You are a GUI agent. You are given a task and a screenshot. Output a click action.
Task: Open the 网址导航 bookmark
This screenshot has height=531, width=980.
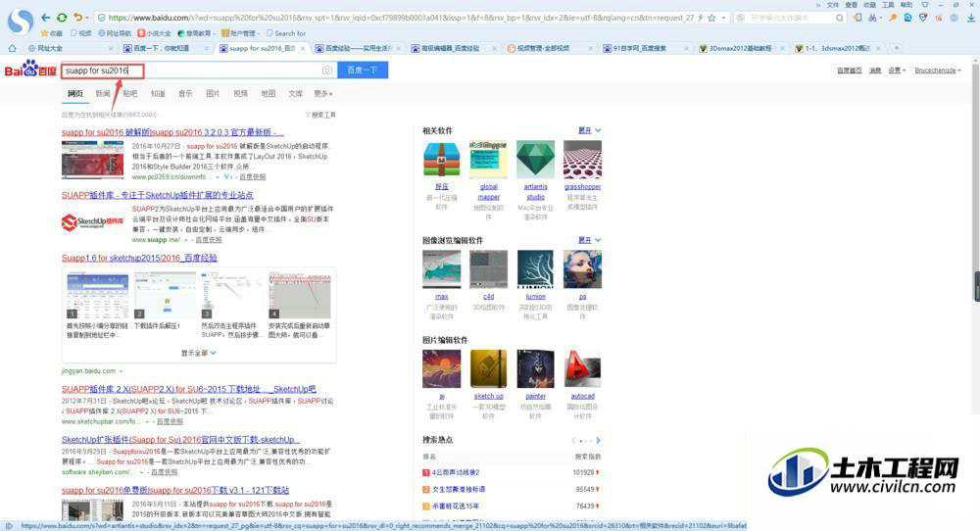pyautogui.click(x=115, y=33)
